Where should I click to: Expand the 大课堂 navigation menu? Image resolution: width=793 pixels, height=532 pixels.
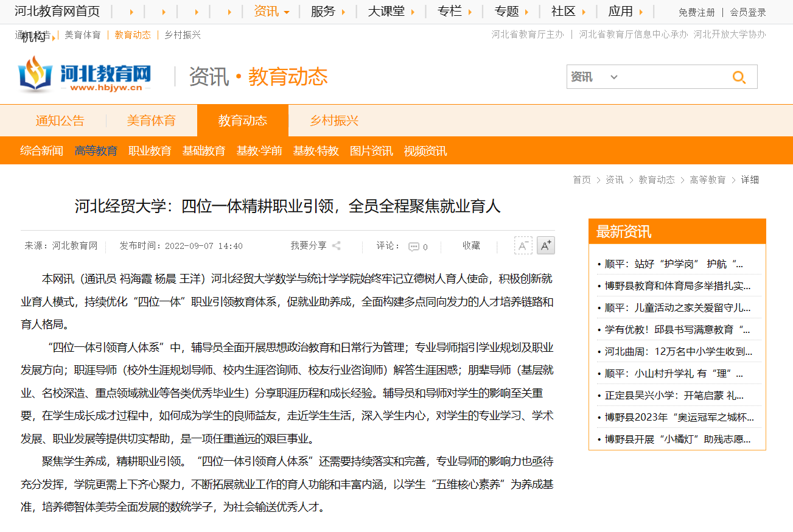point(391,12)
